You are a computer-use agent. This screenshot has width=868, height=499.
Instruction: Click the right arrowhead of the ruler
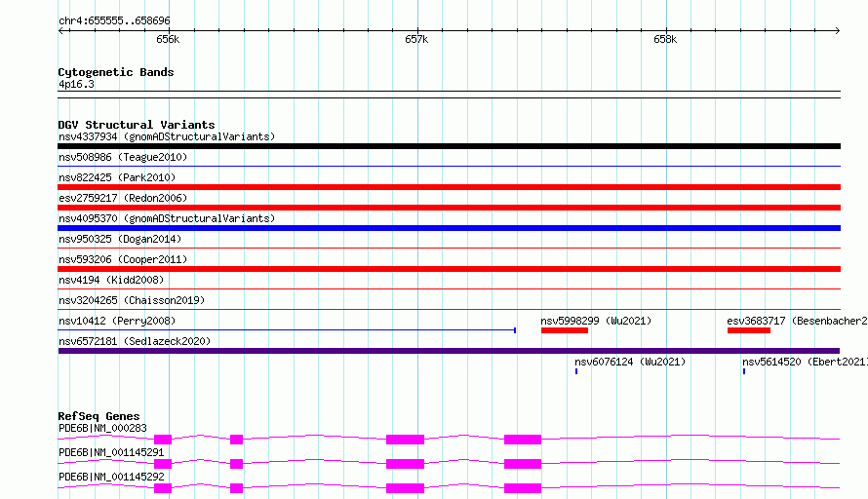click(838, 30)
